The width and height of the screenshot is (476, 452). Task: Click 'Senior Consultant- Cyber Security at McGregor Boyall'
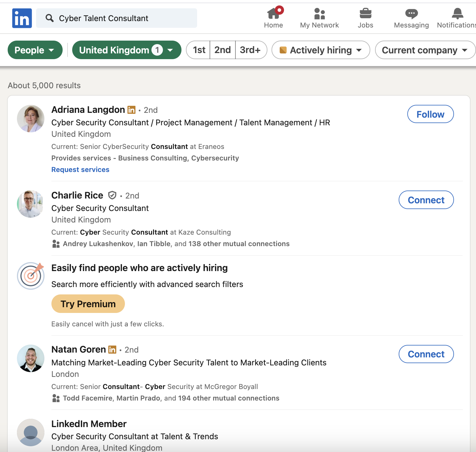click(x=169, y=387)
